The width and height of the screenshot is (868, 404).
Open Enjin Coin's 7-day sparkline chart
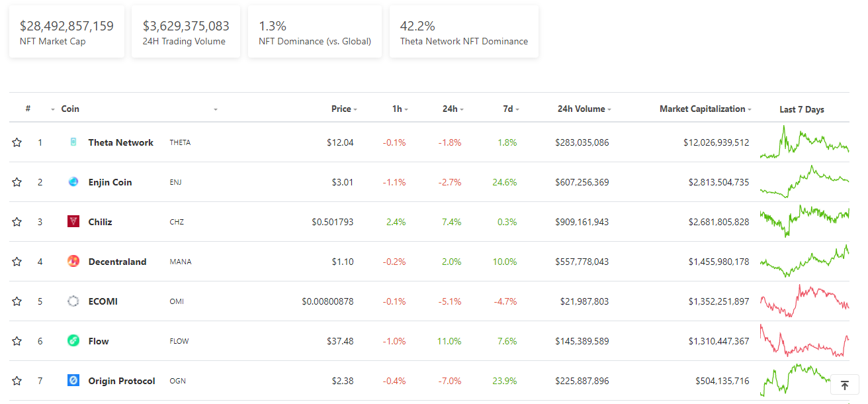804,182
